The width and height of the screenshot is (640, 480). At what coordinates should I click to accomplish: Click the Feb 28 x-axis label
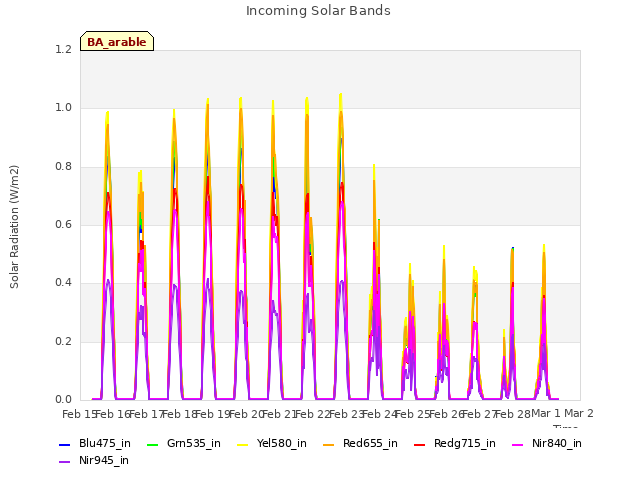tap(513, 414)
